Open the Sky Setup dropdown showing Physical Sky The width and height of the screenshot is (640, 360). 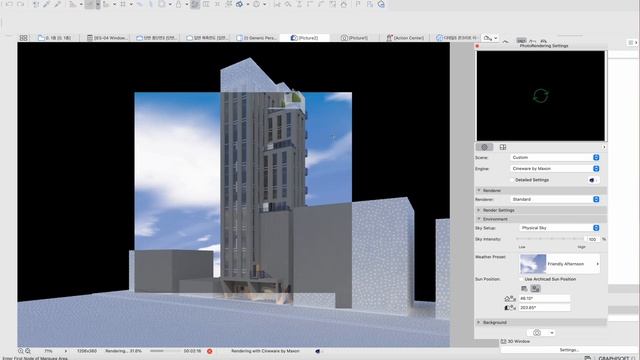coord(559,228)
